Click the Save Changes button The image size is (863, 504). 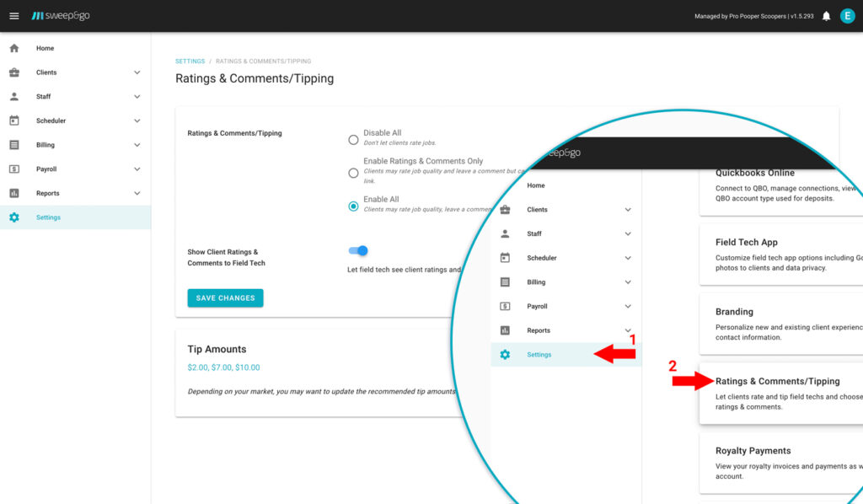pos(225,298)
